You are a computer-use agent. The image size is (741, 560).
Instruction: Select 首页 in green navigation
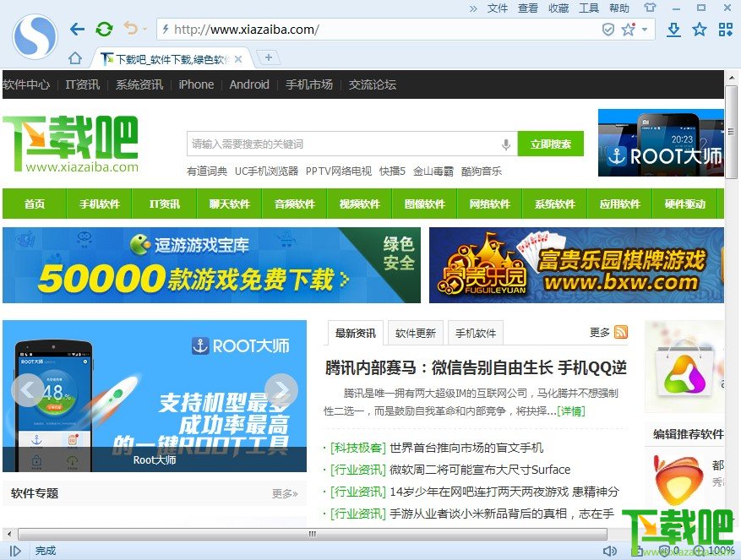click(x=35, y=204)
